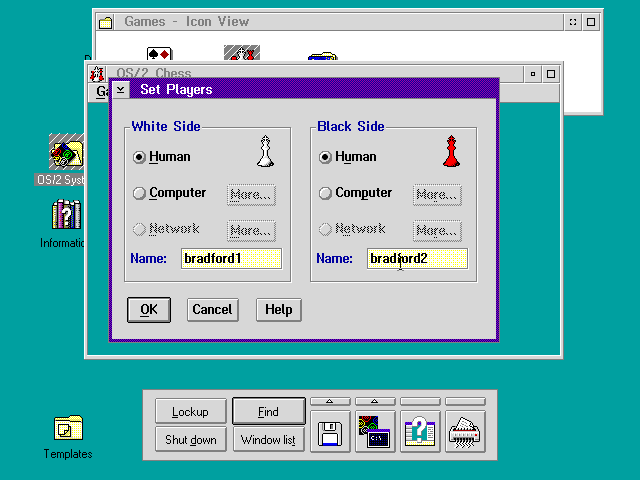This screenshot has width=640, height=480.
Task: Click the Games folder title bar icon
Action: [x=105, y=22]
